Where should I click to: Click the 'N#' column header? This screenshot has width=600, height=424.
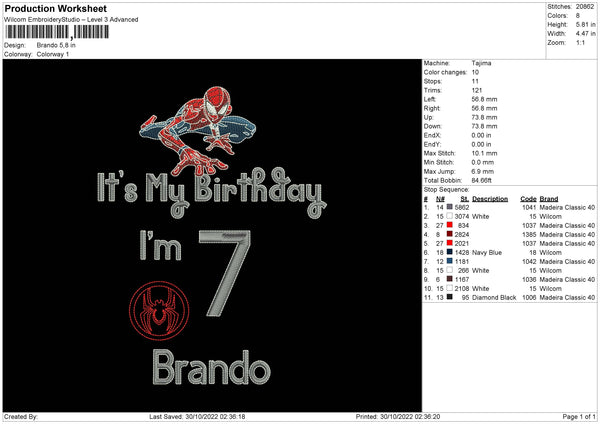(440, 199)
